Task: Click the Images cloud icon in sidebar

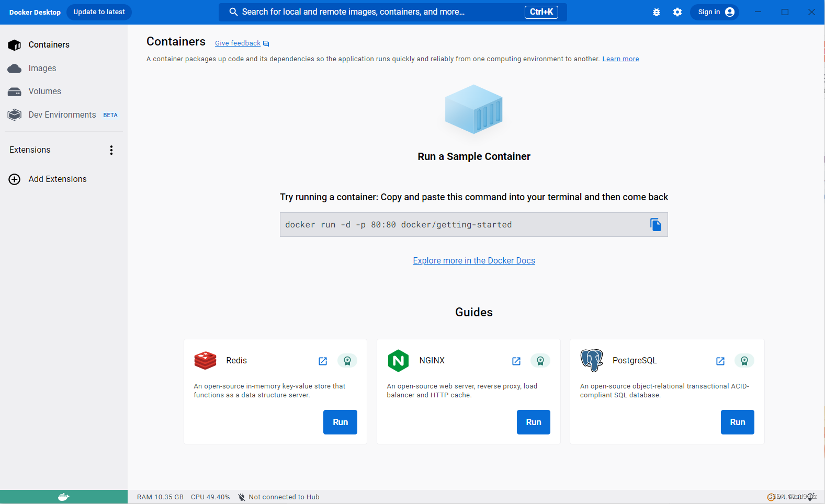Action: click(x=15, y=68)
